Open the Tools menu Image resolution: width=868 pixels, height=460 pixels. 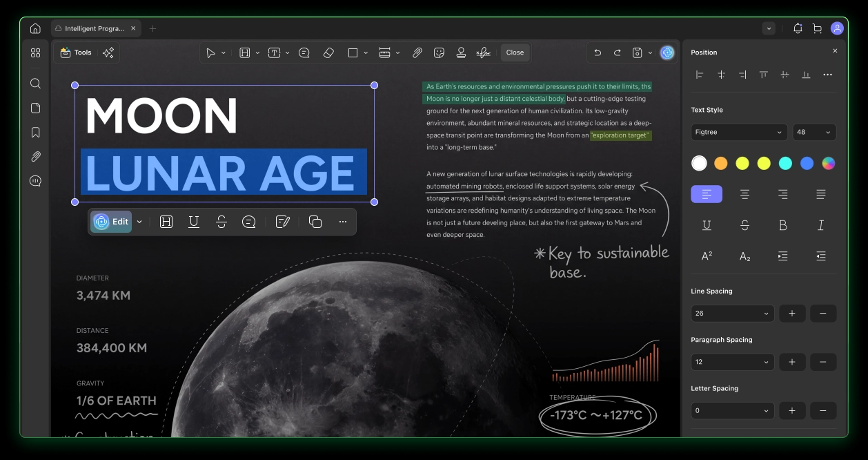(76, 52)
